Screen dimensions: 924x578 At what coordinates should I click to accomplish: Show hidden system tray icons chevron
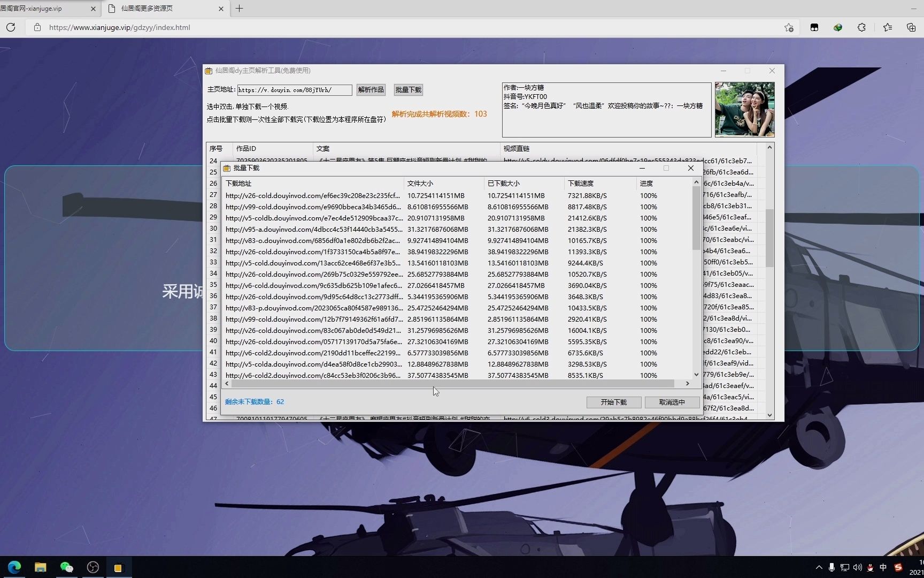point(819,567)
